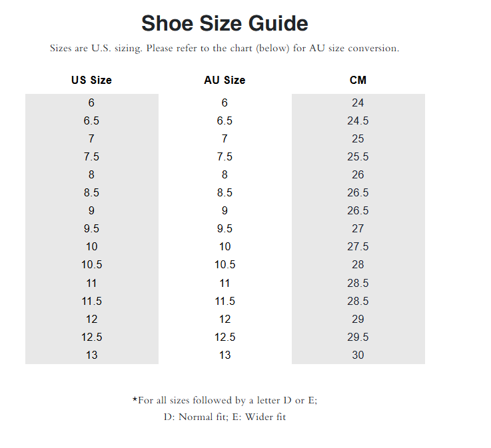
Task: Click the letter D or E footnote
Action: click(229, 400)
